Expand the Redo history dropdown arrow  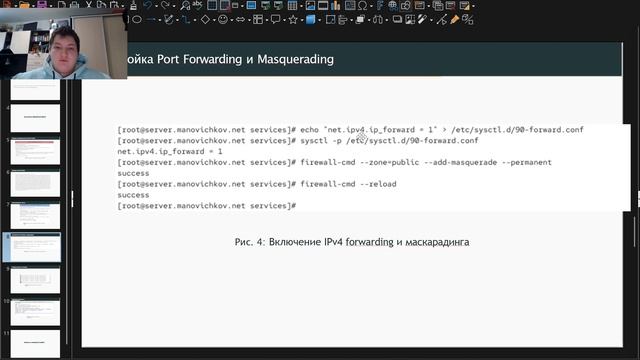click(x=174, y=6)
